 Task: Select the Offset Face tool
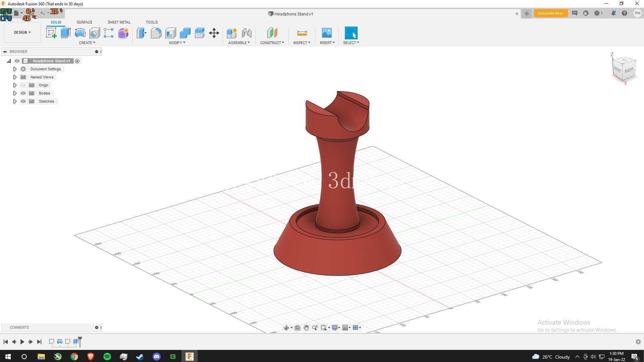pyautogui.click(x=199, y=33)
